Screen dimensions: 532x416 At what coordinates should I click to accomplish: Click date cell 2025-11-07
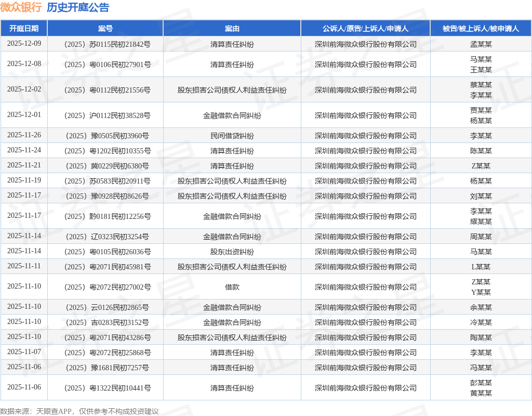tap(24, 352)
